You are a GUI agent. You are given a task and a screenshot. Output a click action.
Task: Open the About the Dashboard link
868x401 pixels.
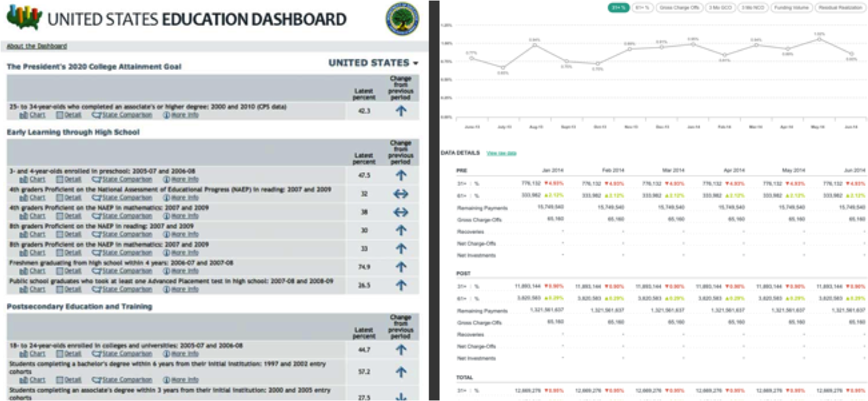point(37,46)
